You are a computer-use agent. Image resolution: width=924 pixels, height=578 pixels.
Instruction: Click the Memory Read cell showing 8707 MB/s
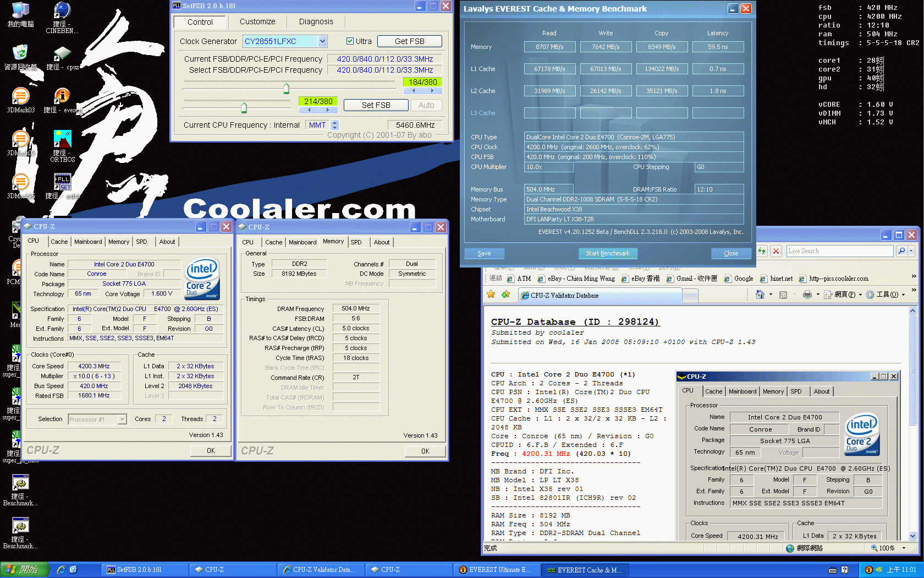(x=549, y=47)
